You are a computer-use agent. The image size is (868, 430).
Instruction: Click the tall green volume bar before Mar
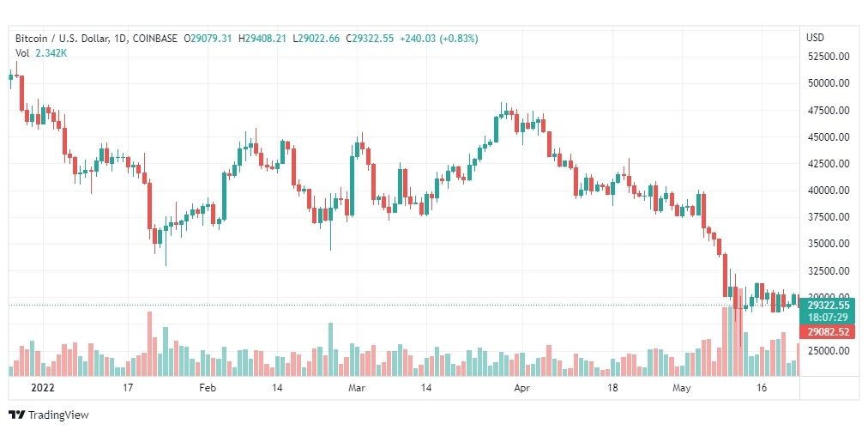pyautogui.click(x=330, y=349)
